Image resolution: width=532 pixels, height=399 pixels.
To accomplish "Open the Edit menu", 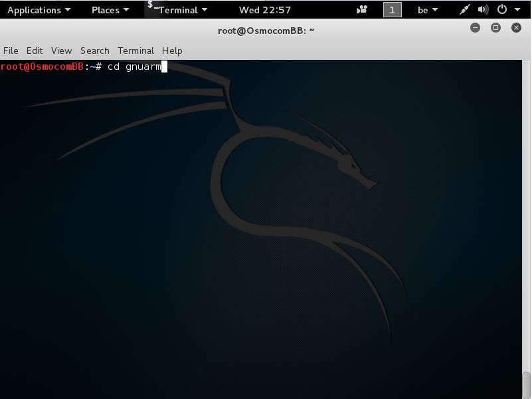I will 35,51.
